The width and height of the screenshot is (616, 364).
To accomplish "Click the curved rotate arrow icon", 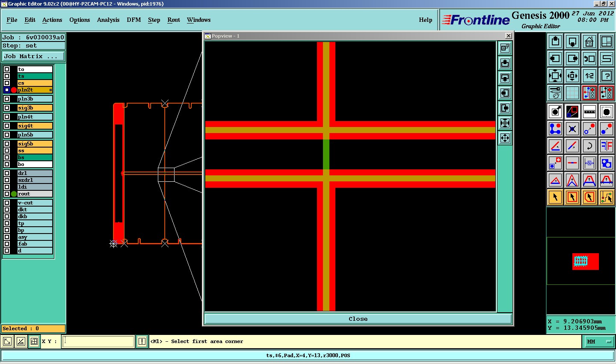I will 589,146.
